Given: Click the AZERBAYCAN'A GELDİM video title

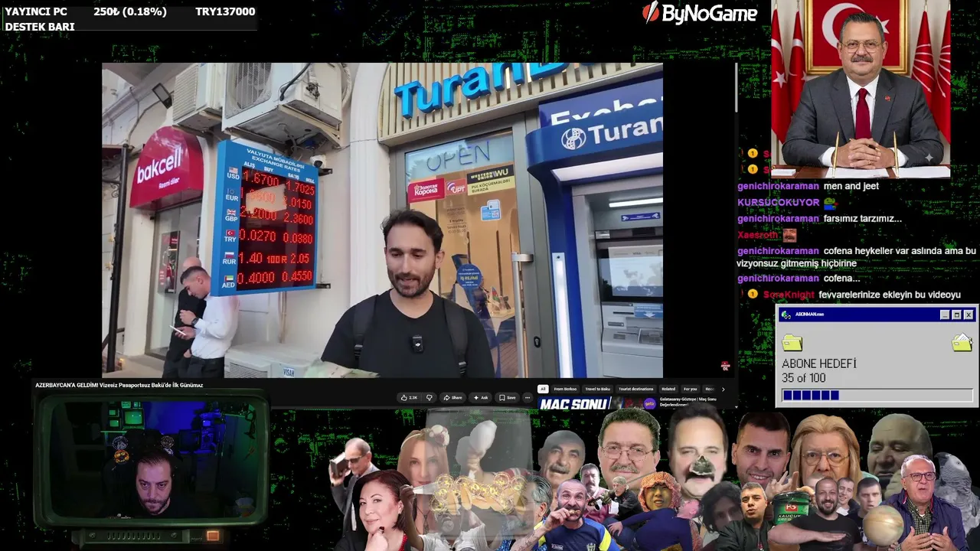Looking at the screenshot, I should pyautogui.click(x=119, y=385).
